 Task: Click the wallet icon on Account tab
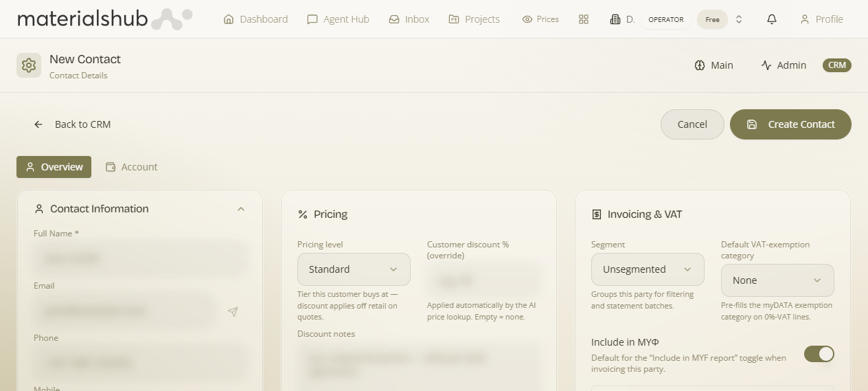coord(111,167)
